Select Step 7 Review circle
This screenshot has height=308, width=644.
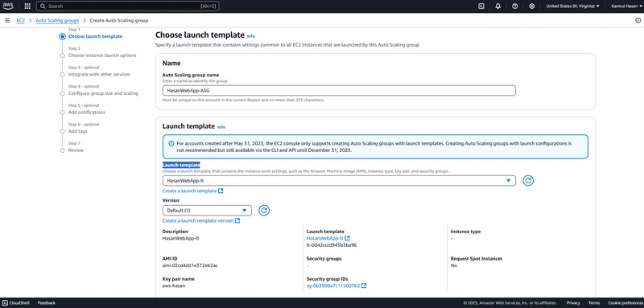coord(63,150)
